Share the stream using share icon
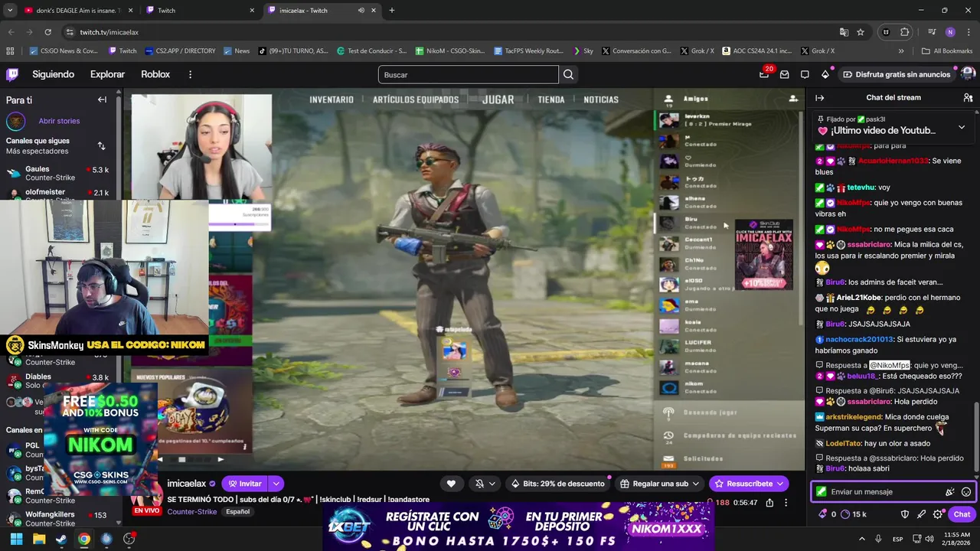Image resolution: width=980 pixels, height=551 pixels. pos(769,503)
